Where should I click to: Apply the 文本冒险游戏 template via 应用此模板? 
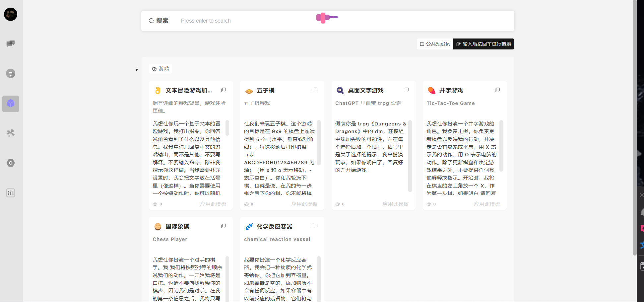pyautogui.click(x=213, y=204)
